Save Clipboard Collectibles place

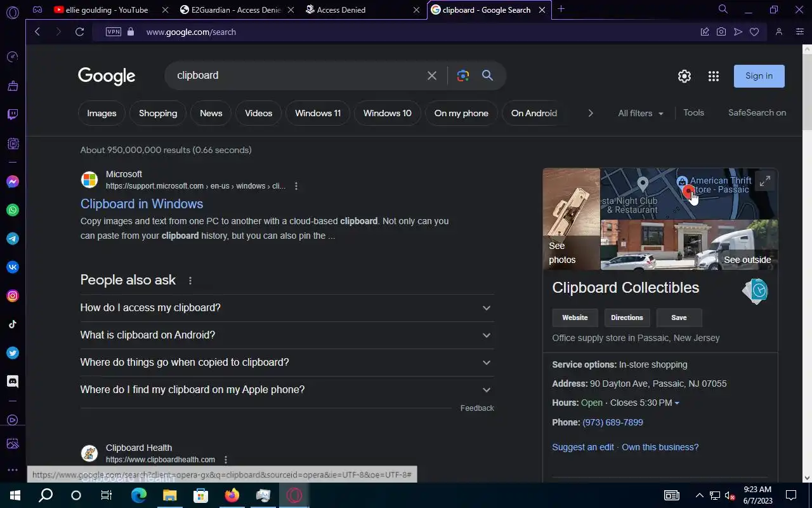[679, 317]
